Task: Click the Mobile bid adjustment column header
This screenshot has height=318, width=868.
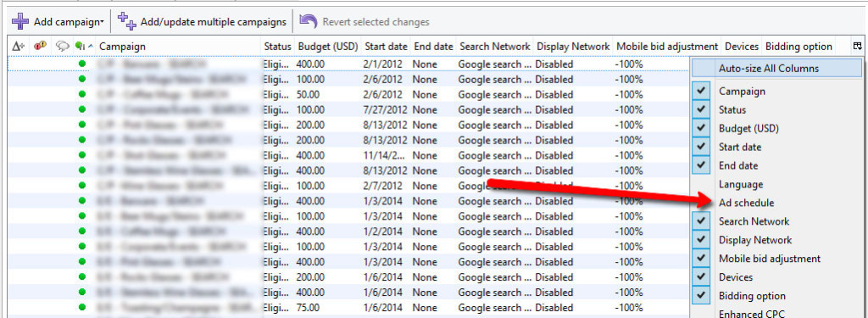Action: tap(666, 47)
